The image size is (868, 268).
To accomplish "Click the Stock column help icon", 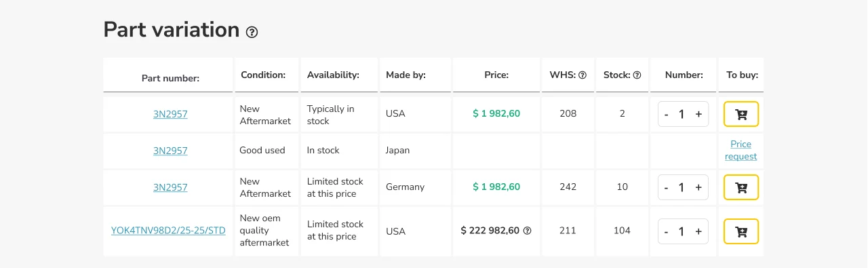I will click(x=637, y=75).
